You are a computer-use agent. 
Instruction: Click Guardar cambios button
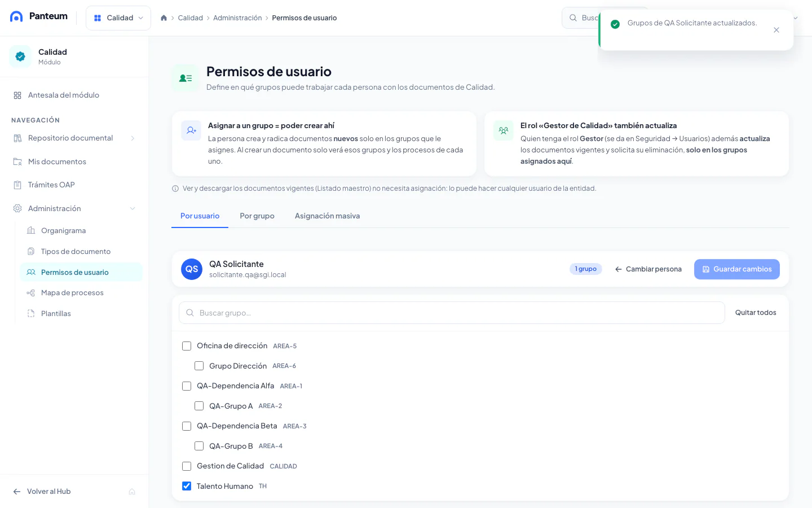[737, 269]
